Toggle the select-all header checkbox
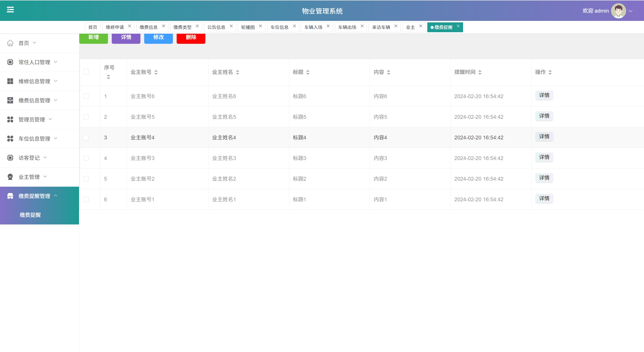 pos(86,72)
